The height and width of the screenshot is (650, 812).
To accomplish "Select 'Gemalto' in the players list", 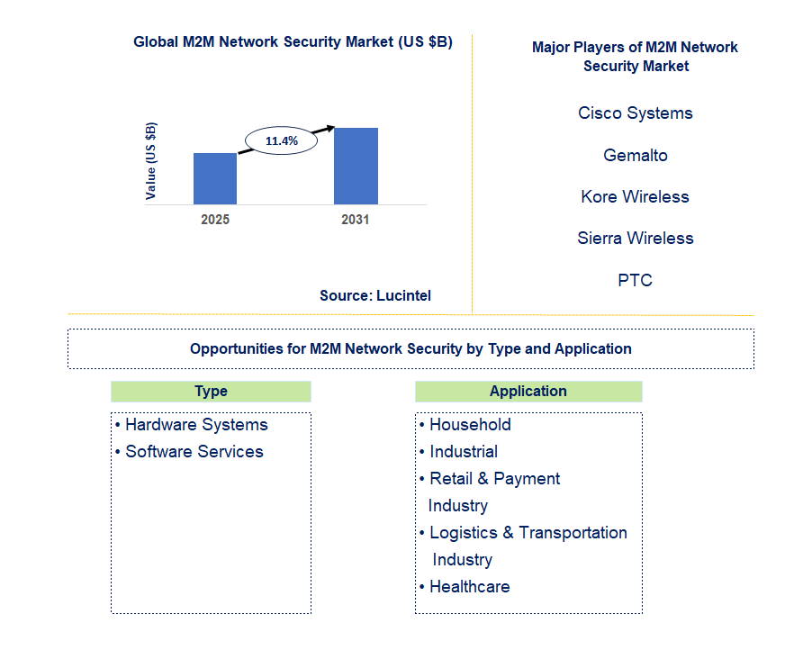I will click(x=635, y=156).
